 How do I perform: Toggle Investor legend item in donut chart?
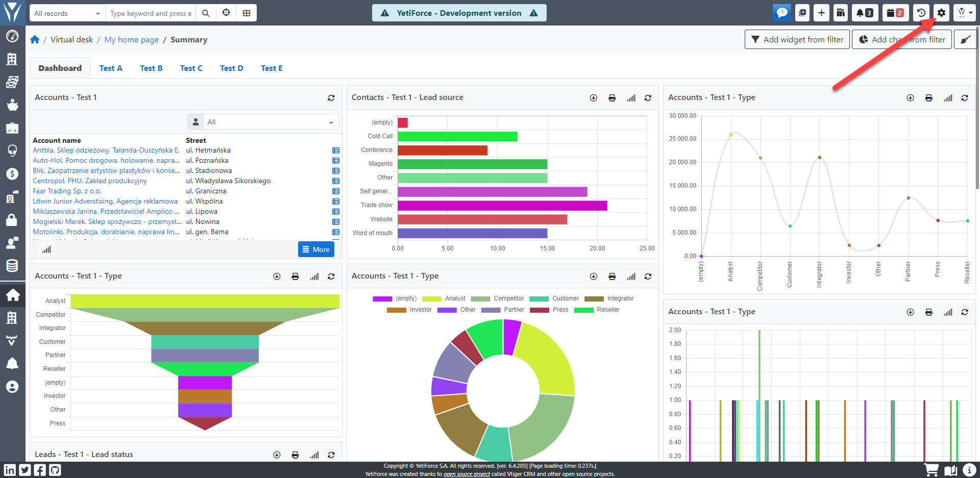[x=409, y=310]
